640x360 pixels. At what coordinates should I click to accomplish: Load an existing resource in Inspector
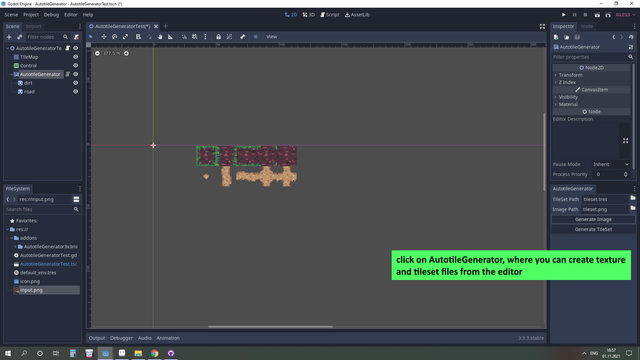click(567, 37)
